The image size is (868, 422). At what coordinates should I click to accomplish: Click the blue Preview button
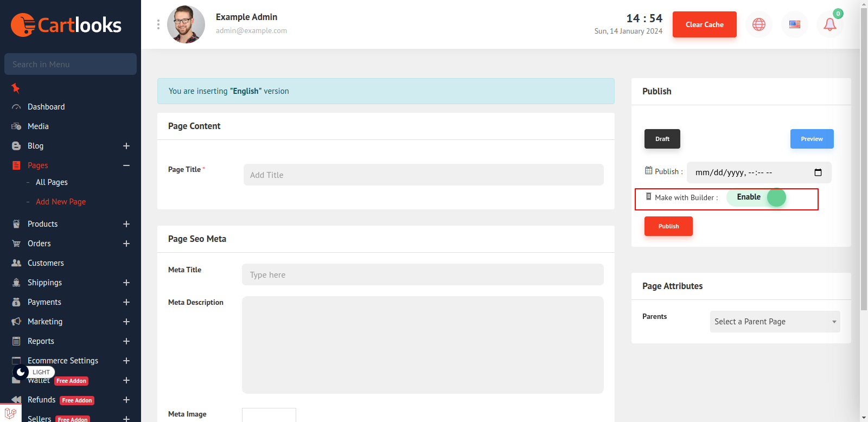[x=812, y=139]
